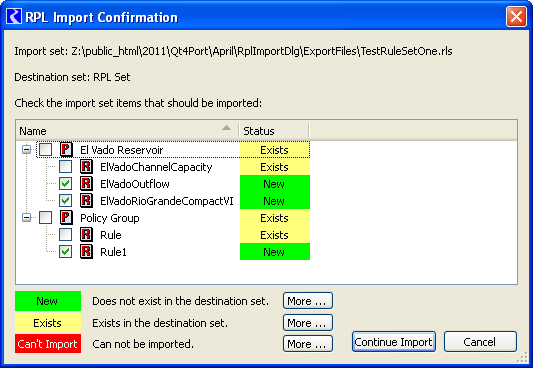Click the ElVadoOutflow rule icon
The image size is (533, 368).
(x=86, y=183)
